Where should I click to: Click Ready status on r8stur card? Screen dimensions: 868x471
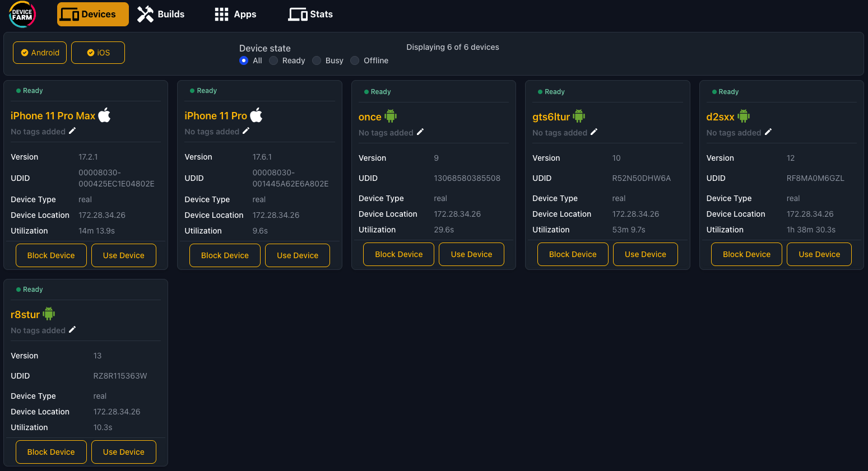tap(30, 290)
